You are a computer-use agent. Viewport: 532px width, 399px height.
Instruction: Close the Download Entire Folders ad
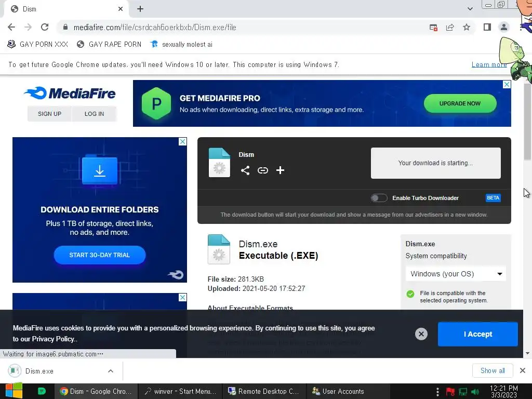coord(182,141)
